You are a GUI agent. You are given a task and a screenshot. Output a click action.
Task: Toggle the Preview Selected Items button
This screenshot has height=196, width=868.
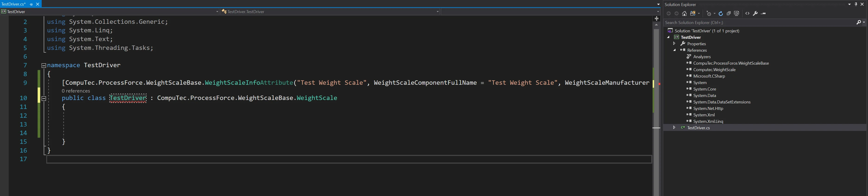point(764,13)
